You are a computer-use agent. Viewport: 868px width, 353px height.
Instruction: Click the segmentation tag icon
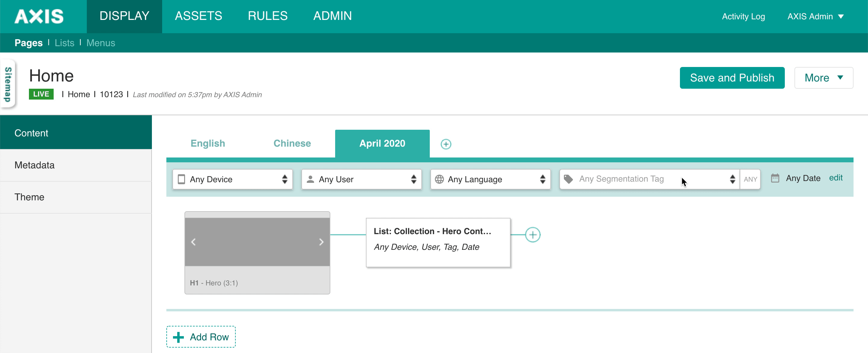[x=568, y=179]
